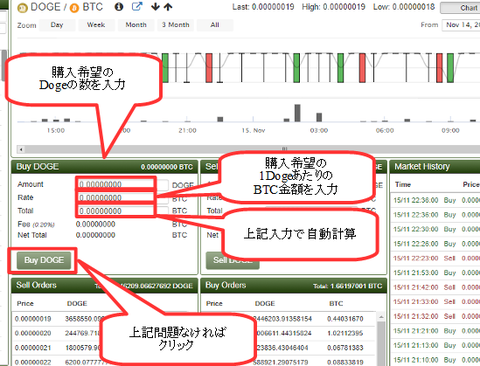Screen dimensions: 480x366
Task: Click the High price 0.00000019 value
Action: (x=344, y=7)
